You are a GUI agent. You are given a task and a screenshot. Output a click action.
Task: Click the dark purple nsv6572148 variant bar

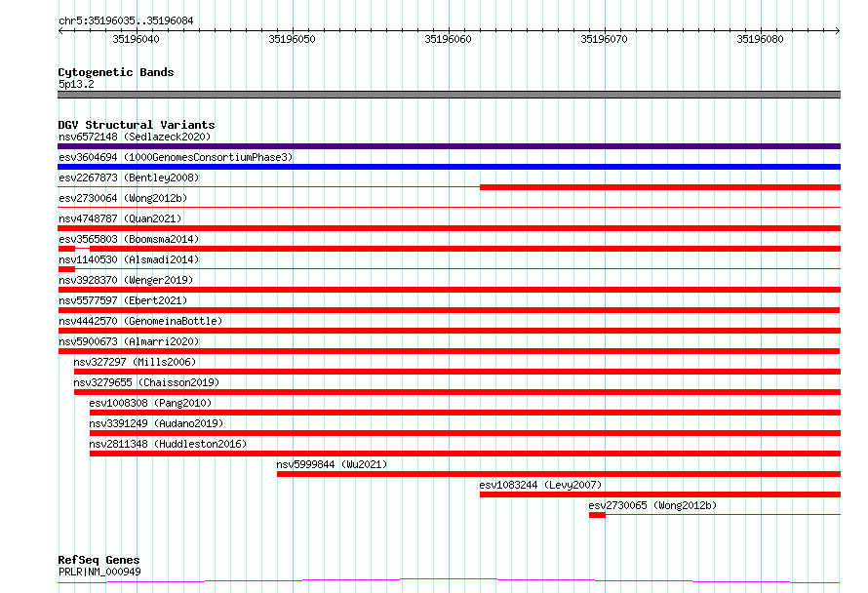point(449,146)
